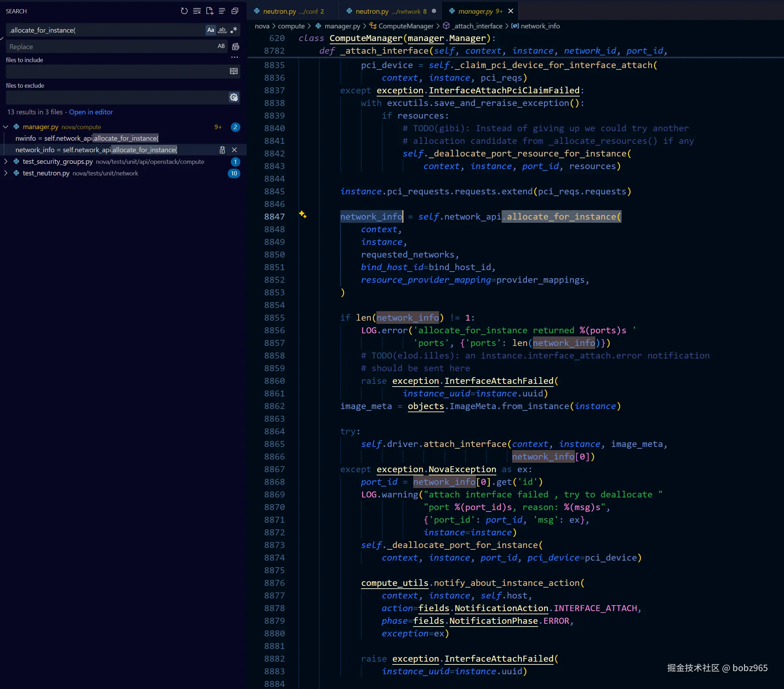The height and width of the screenshot is (689, 784).
Task: Click test_neutron.py file icon in results
Action: point(16,173)
